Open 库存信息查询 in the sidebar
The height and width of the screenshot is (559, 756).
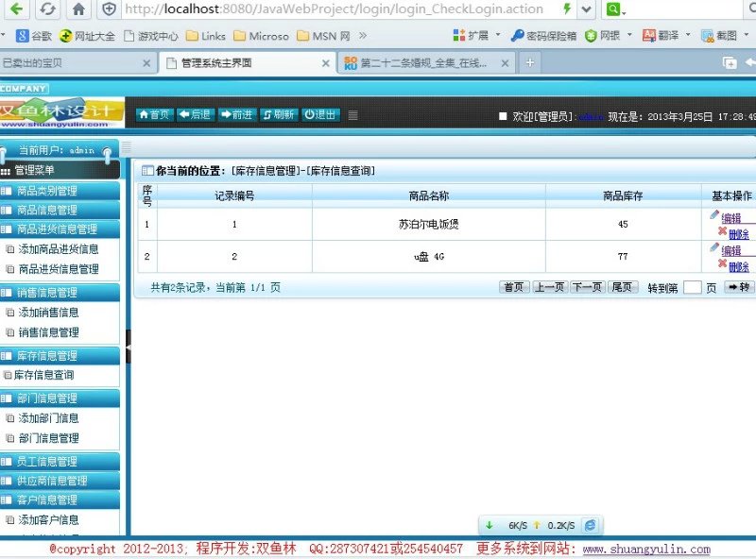pos(43,375)
